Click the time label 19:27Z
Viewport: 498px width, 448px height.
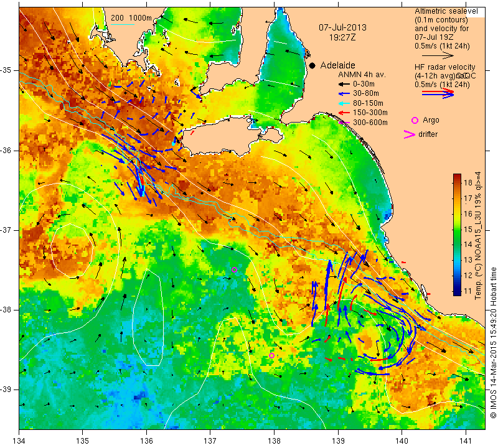pos(342,37)
